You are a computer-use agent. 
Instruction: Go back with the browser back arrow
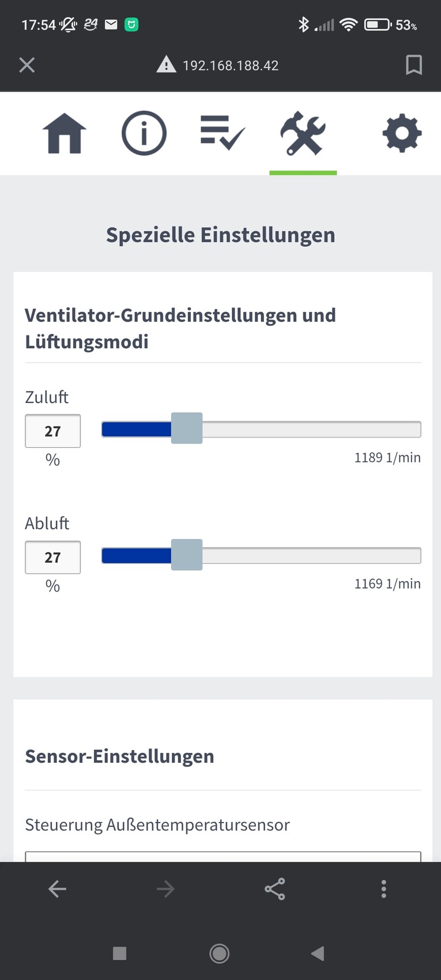(x=57, y=889)
